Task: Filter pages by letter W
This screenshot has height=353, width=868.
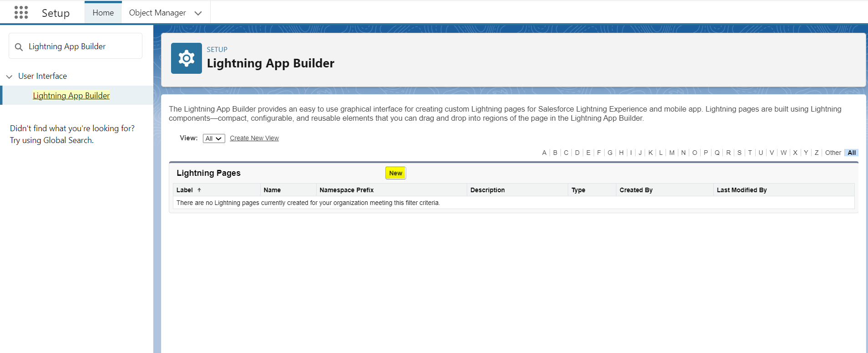Action: point(783,153)
